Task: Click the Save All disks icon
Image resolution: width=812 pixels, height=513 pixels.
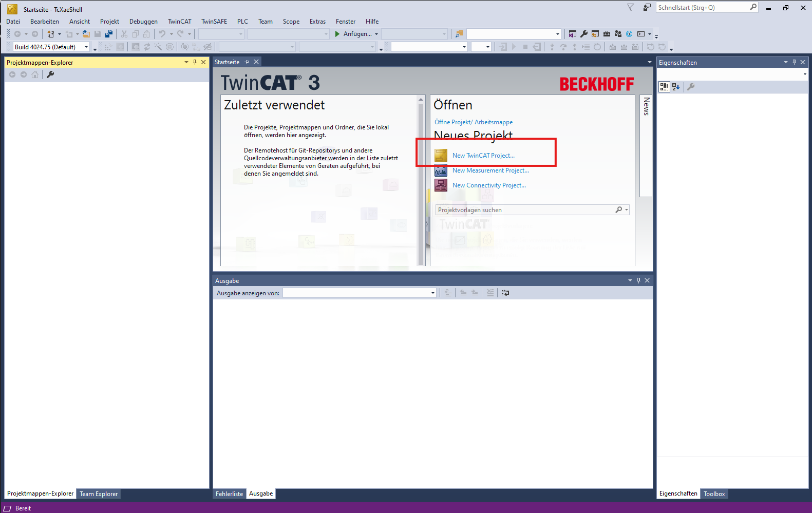Action: pos(109,34)
